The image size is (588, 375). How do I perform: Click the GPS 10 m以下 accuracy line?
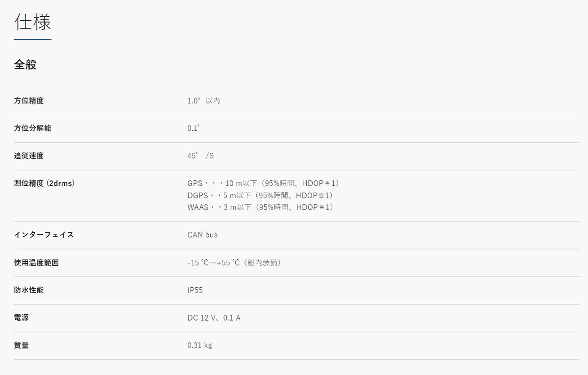tap(263, 183)
